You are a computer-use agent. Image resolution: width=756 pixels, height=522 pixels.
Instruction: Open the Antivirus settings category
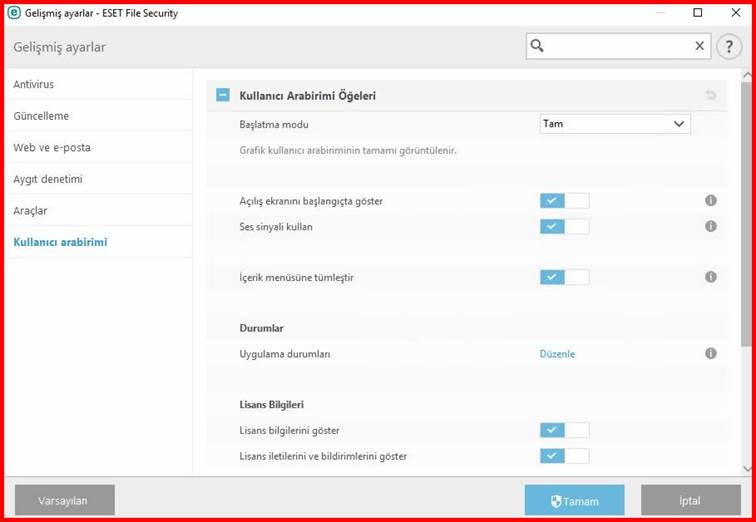[98, 84]
